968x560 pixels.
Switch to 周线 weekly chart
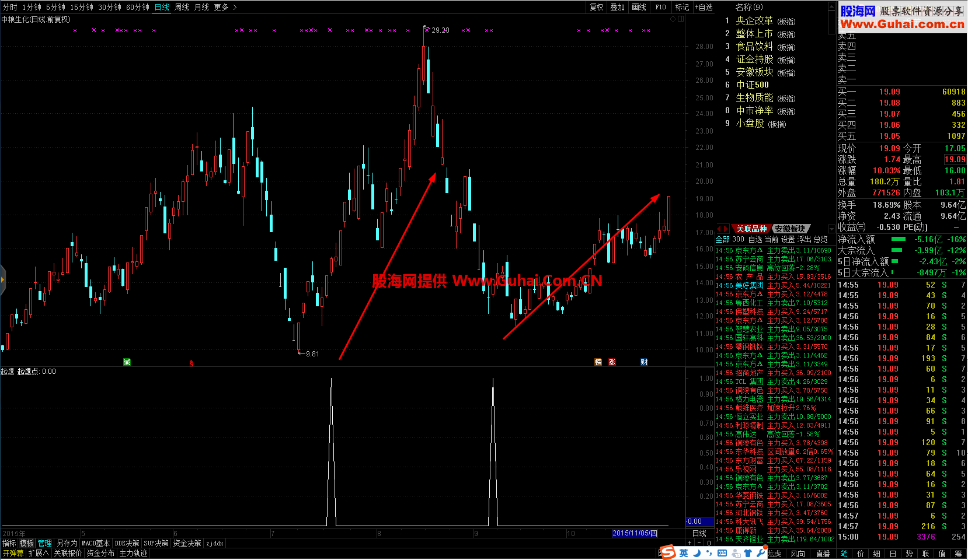click(x=182, y=7)
